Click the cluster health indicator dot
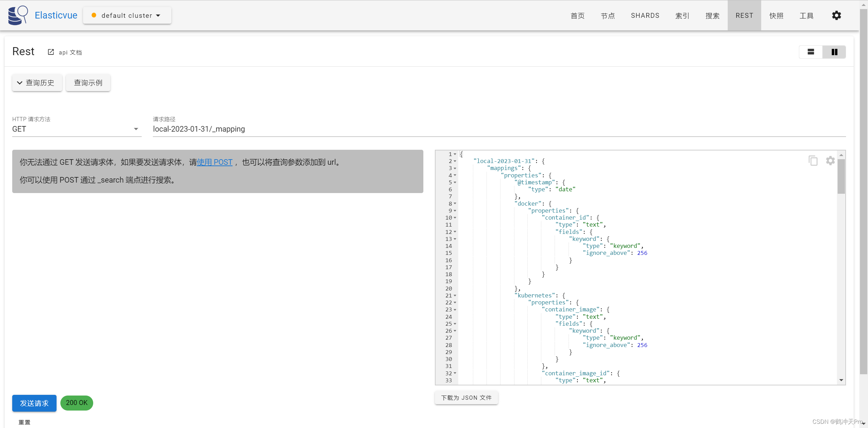Image resolution: width=868 pixels, height=428 pixels. 93,15
